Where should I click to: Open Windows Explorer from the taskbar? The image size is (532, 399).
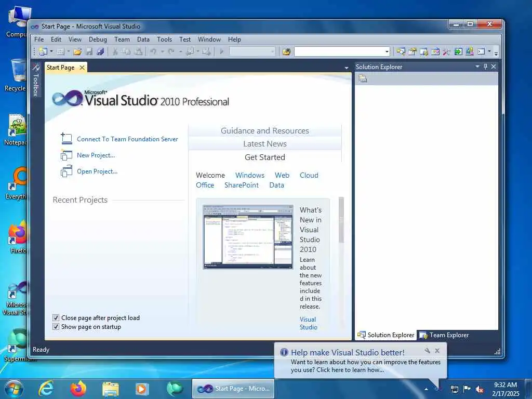pyautogui.click(x=111, y=389)
